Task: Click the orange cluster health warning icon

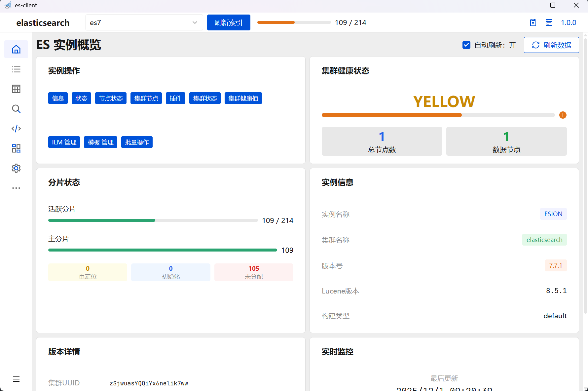Action: click(563, 115)
